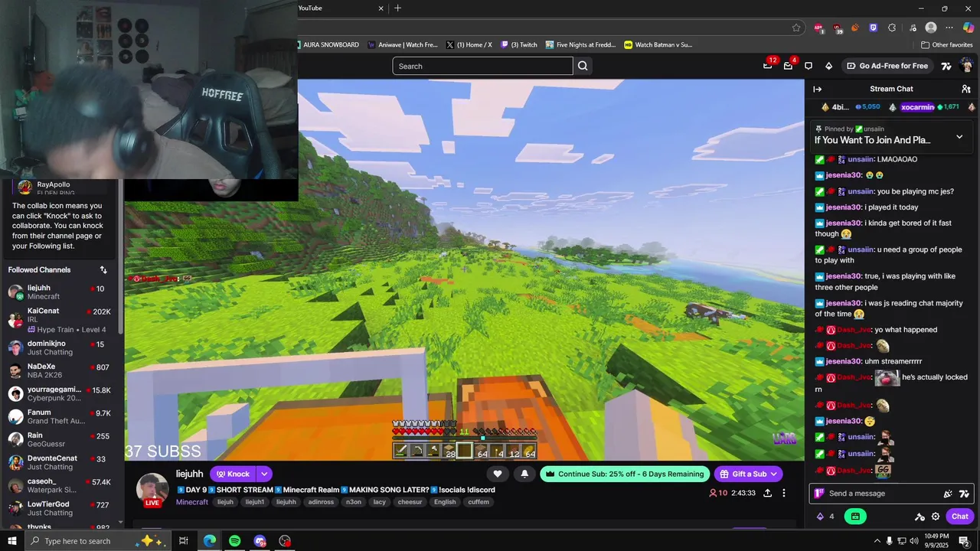Open Task View on the taskbar
The height and width of the screenshot is (551, 980).
(184, 541)
